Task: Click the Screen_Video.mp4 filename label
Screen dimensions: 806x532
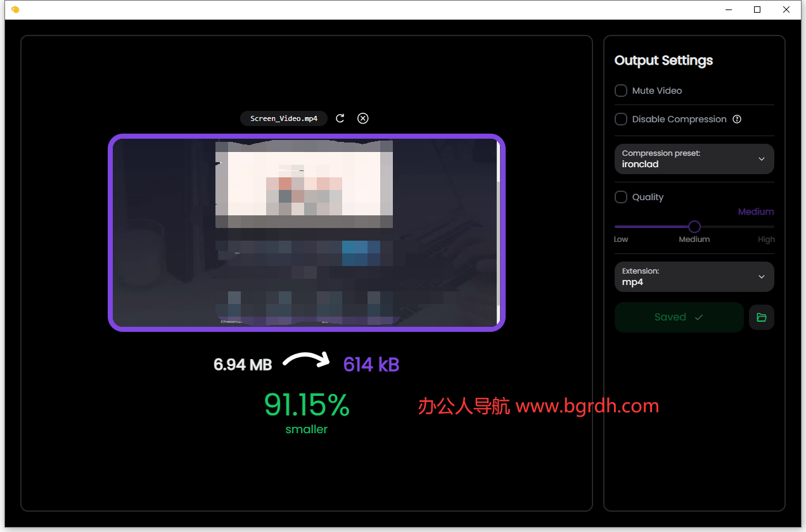Action: (284, 118)
